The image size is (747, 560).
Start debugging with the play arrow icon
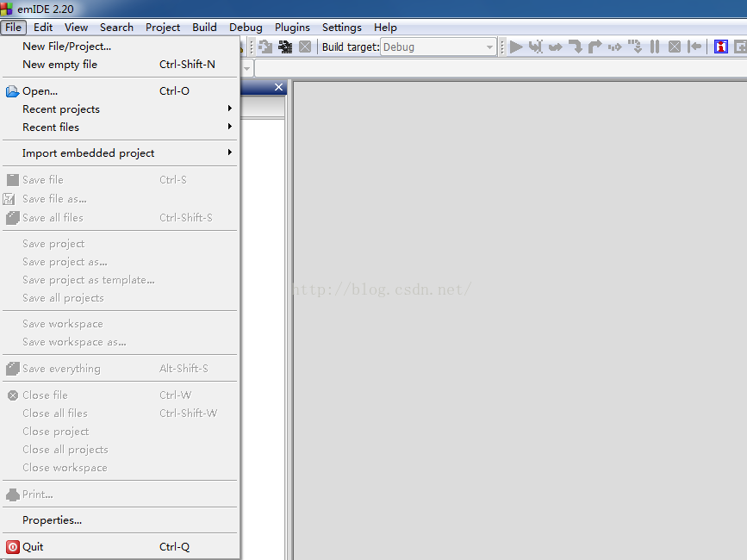click(x=516, y=47)
